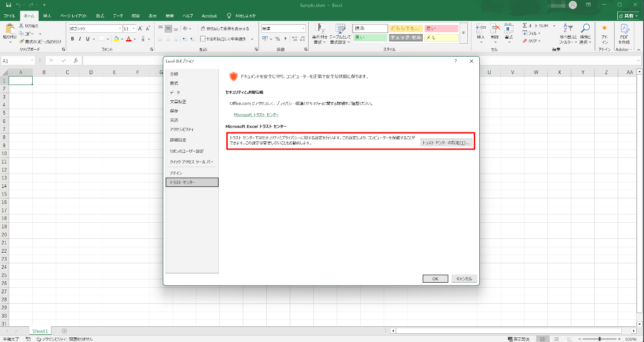Select アドイン in the options sidebar
This screenshot has width=644, height=342.
point(192,173)
